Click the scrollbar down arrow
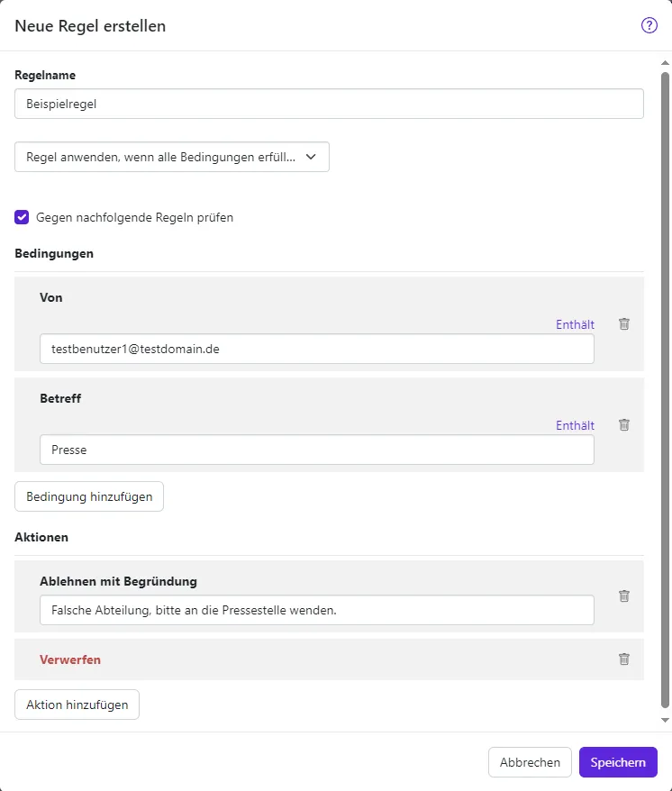This screenshot has height=791, width=672. pyautogui.click(x=666, y=721)
